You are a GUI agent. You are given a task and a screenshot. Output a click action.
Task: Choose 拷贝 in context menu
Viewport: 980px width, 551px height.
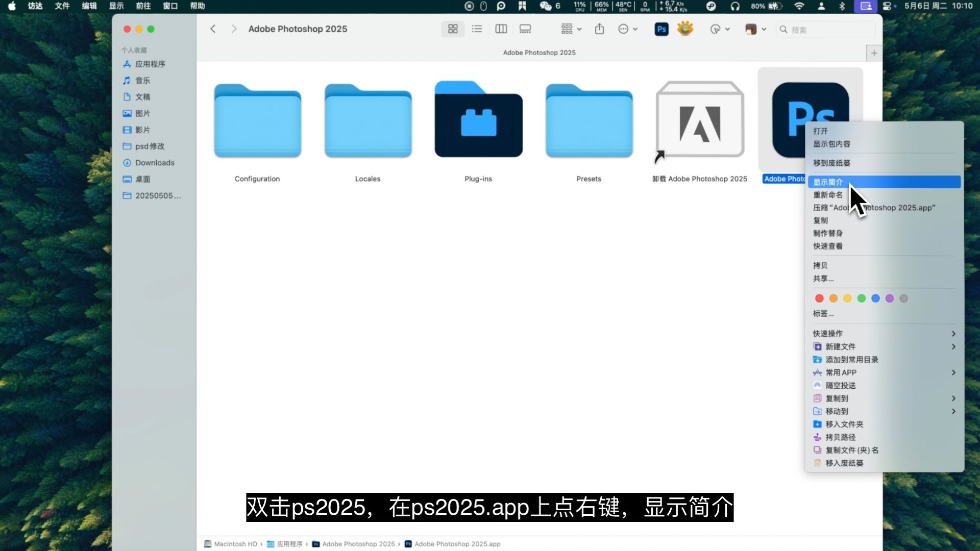(x=884, y=265)
